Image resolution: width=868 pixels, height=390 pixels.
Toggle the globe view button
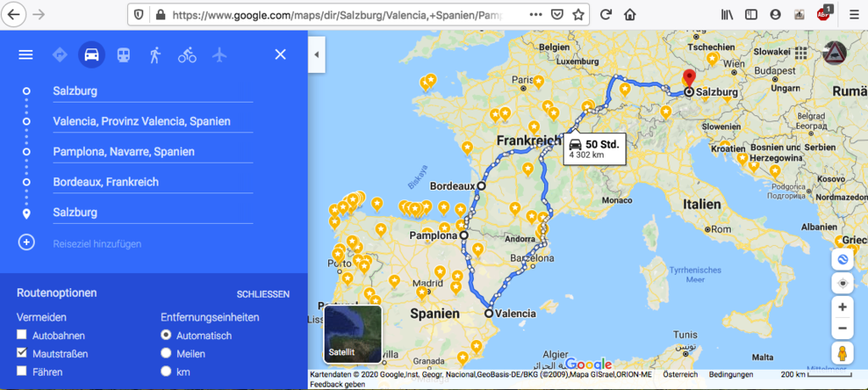coord(843,259)
